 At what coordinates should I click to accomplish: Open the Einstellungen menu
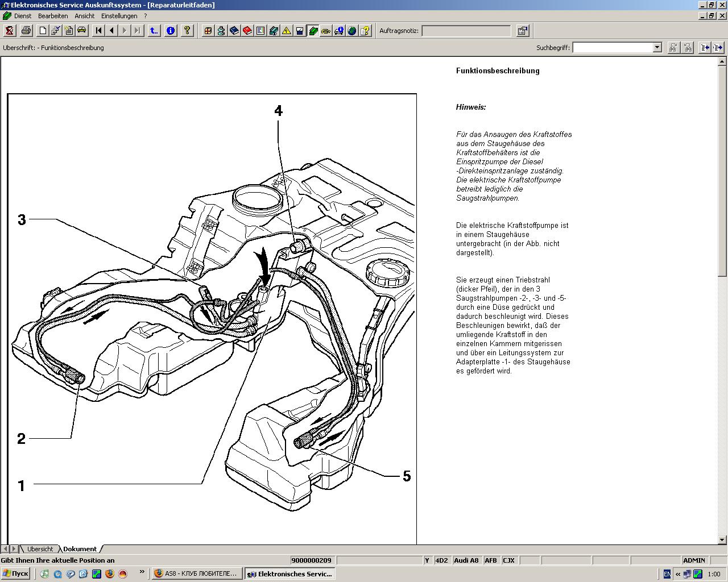click(x=119, y=16)
